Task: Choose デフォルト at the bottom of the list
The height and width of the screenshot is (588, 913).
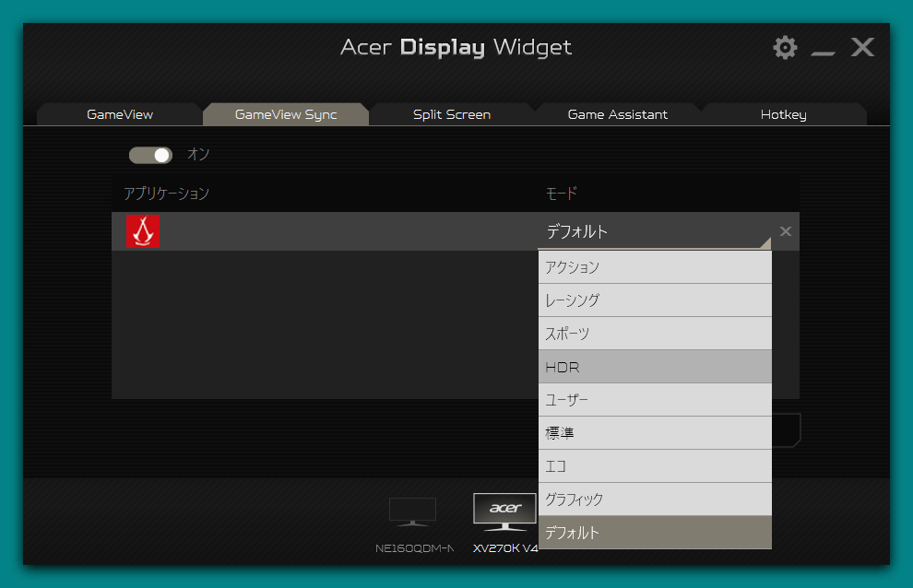Action: [655, 533]
